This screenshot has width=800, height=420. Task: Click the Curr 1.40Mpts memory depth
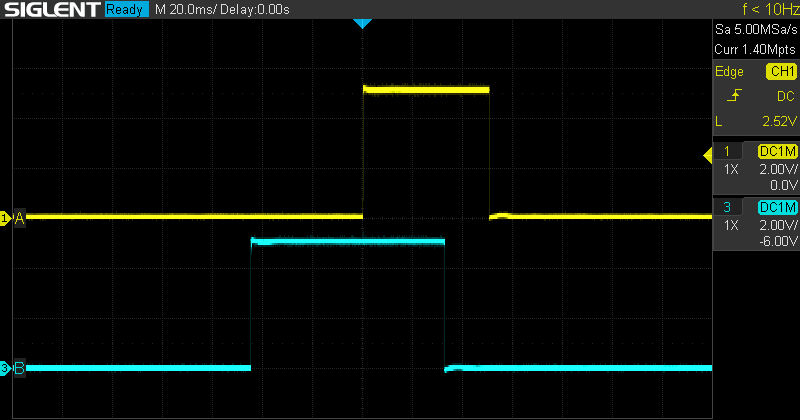point(755,49)
